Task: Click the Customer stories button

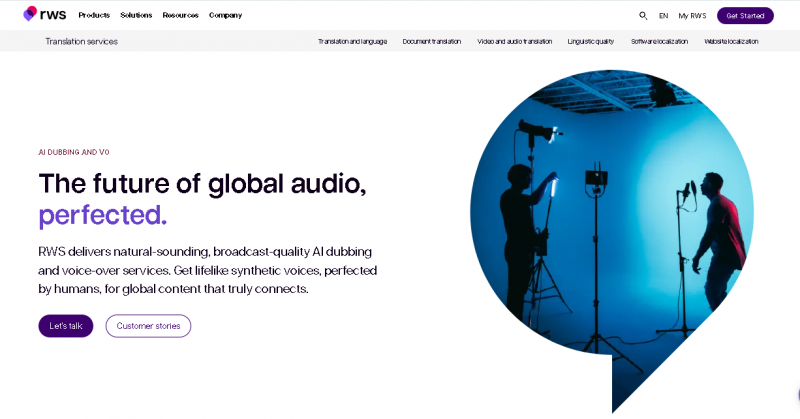Action: click(x=148, y=326)
